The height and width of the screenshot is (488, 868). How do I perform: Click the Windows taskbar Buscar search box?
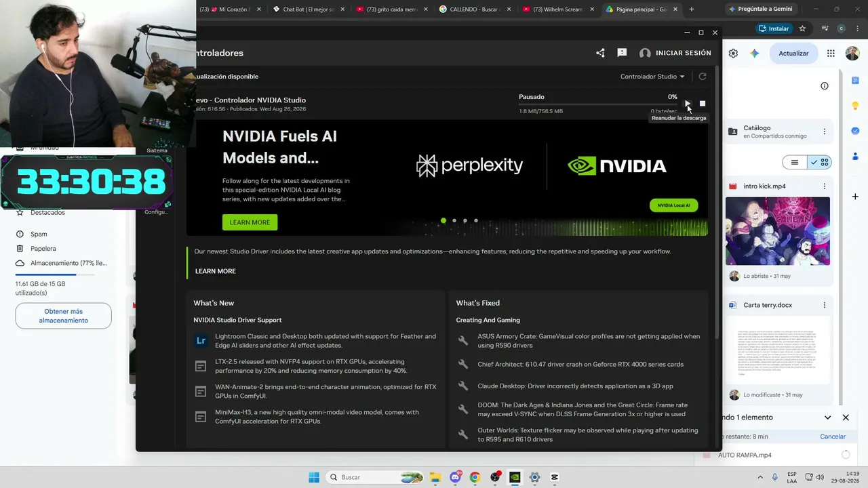coord(374,477)
